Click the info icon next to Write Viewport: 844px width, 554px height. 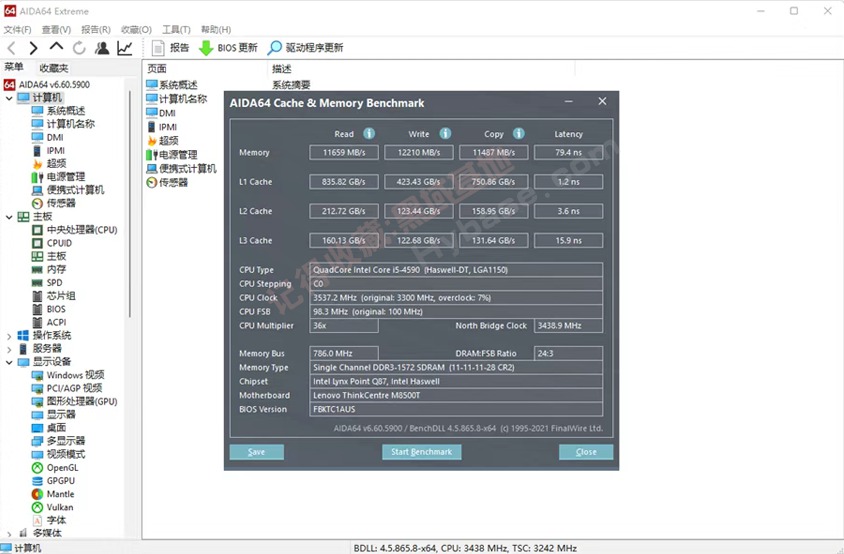[x=445, y=133]
